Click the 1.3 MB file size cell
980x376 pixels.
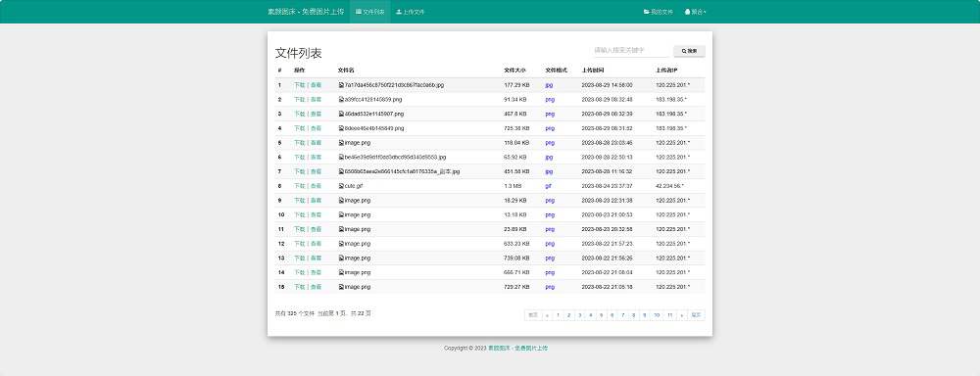click(x=512, y=186)
